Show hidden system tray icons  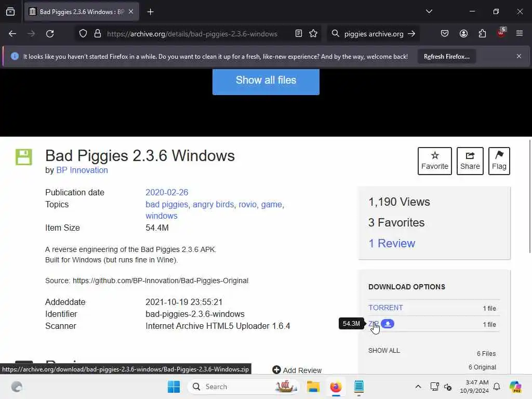[x=418, y=387]
